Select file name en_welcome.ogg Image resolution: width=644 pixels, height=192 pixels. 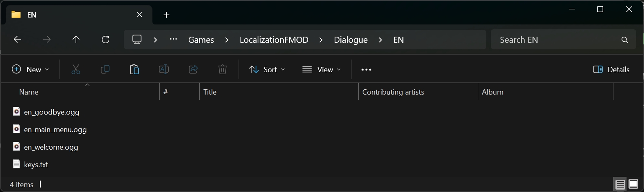tap(51, 147)
